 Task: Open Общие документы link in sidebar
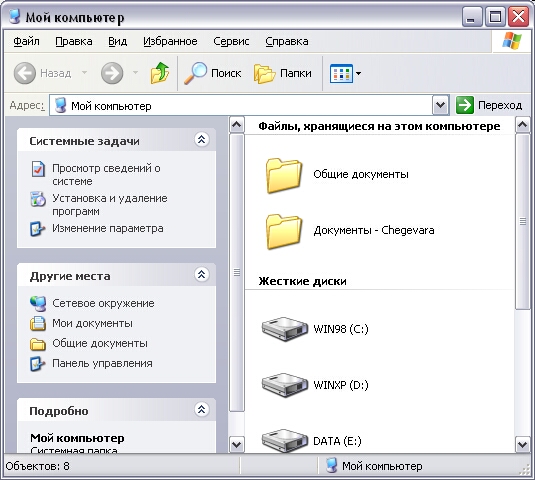100,343
